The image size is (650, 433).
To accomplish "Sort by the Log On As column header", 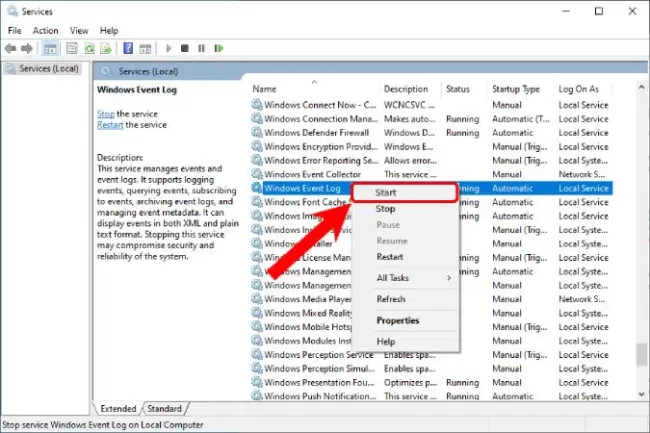I will pos(582,89).
